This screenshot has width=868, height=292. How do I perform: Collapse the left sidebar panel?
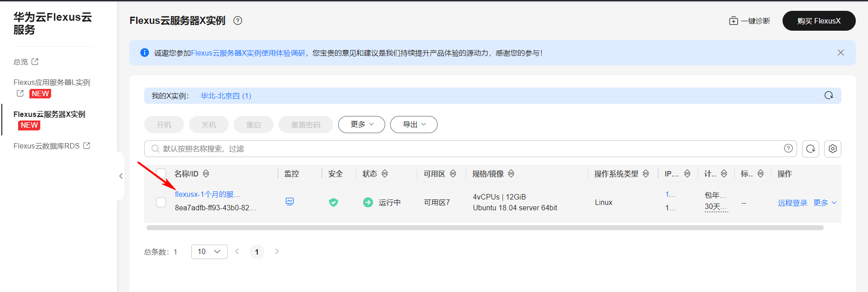click(121, 176)
